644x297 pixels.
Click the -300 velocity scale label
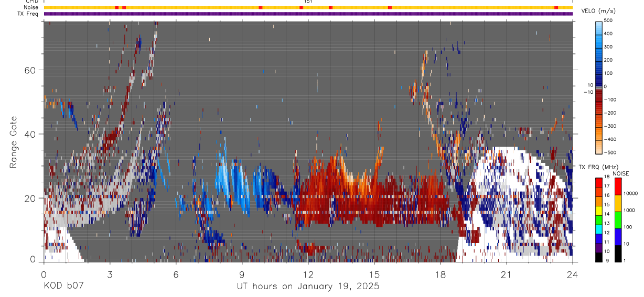click(x=610, y=126)
